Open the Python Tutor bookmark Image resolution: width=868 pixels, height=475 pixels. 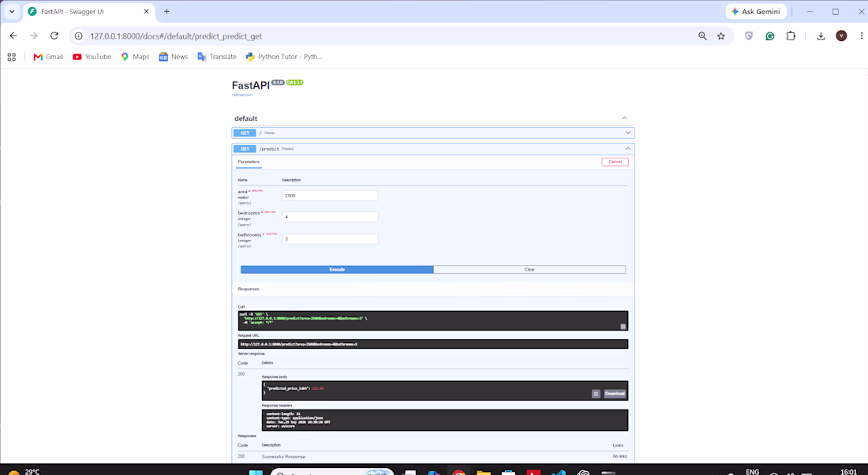click(x=284, y=57)
